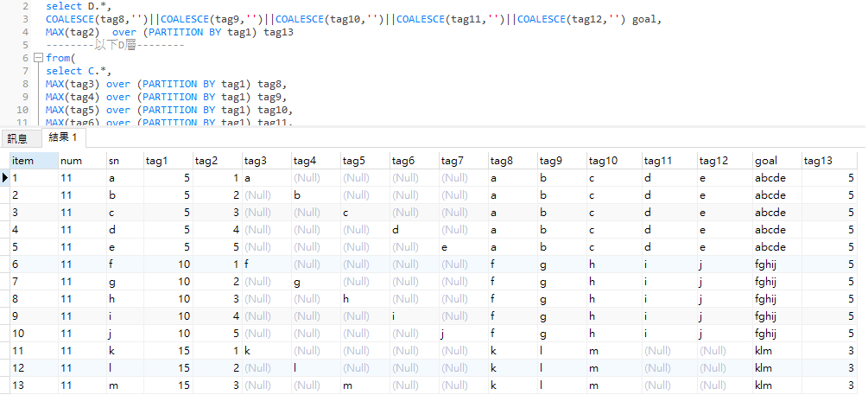Select the 結果 1 tab
868x395 pixels.
pos(62,138)
